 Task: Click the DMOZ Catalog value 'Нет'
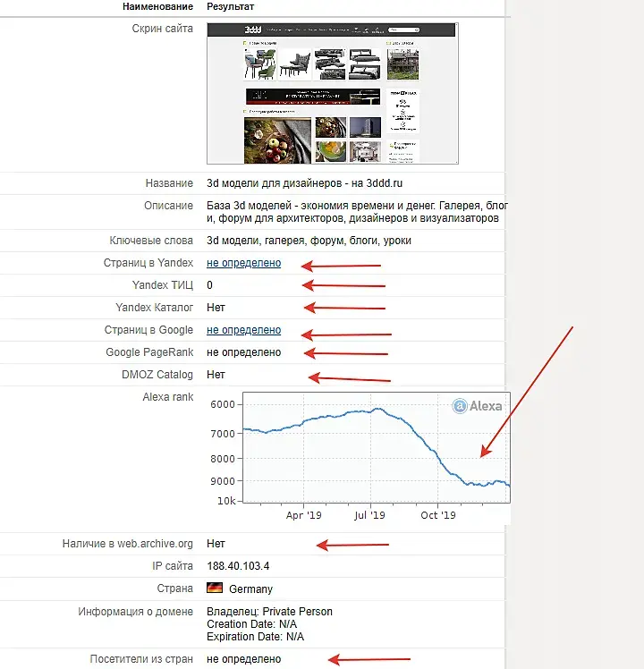point(216,375)
